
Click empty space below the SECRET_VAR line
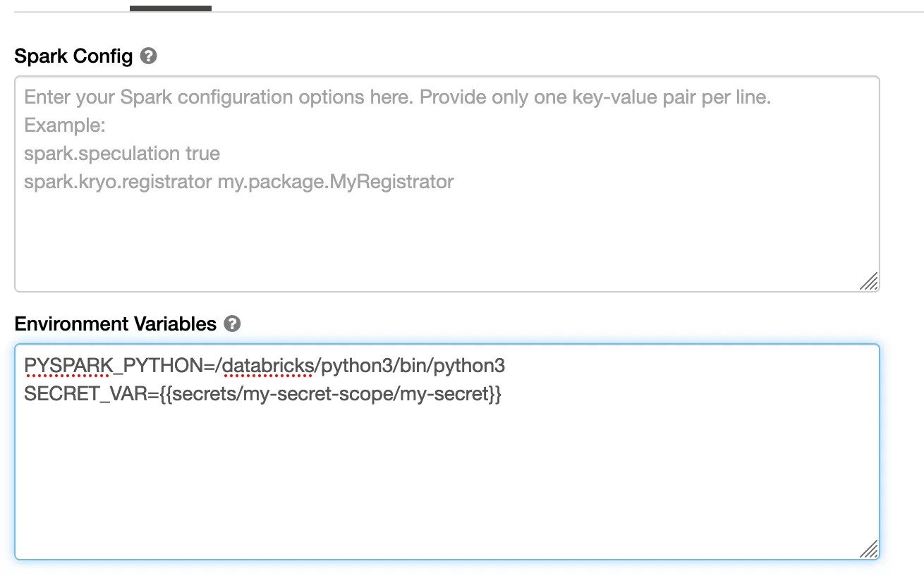tap(446, 479)
